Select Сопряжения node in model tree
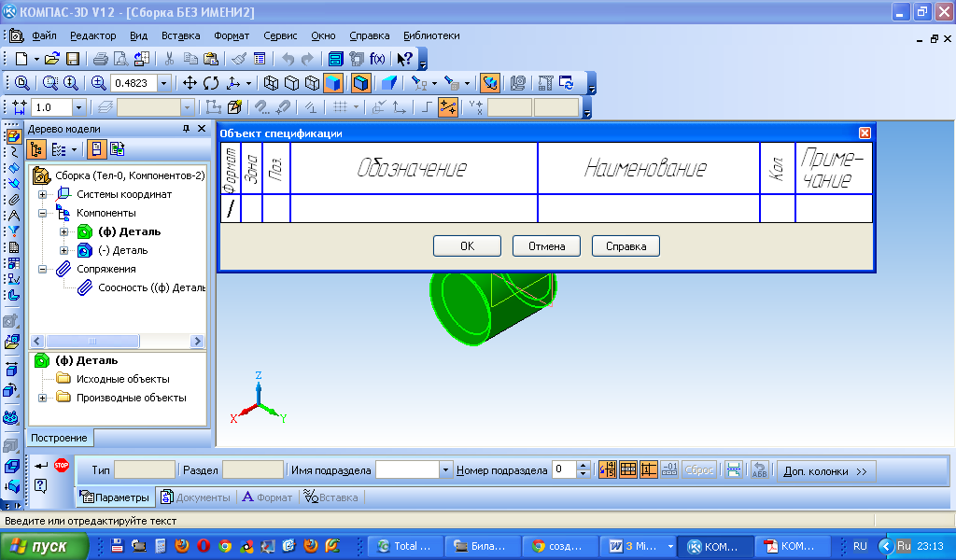Screen dimensions: 956x560 [106, 269]
